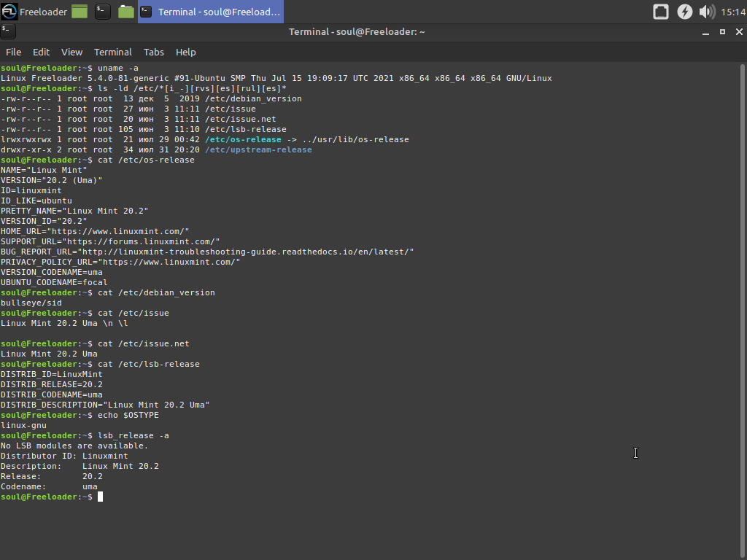Click the Linux Freeloader kernel info line

click(276, 78)
